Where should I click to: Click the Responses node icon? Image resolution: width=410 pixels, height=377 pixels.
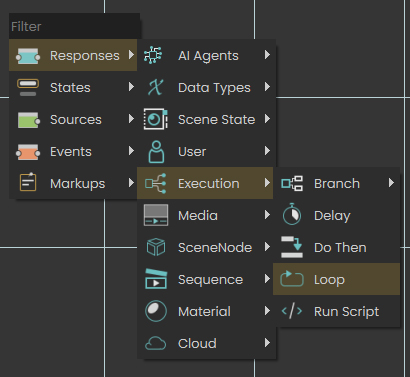[28, 56]
